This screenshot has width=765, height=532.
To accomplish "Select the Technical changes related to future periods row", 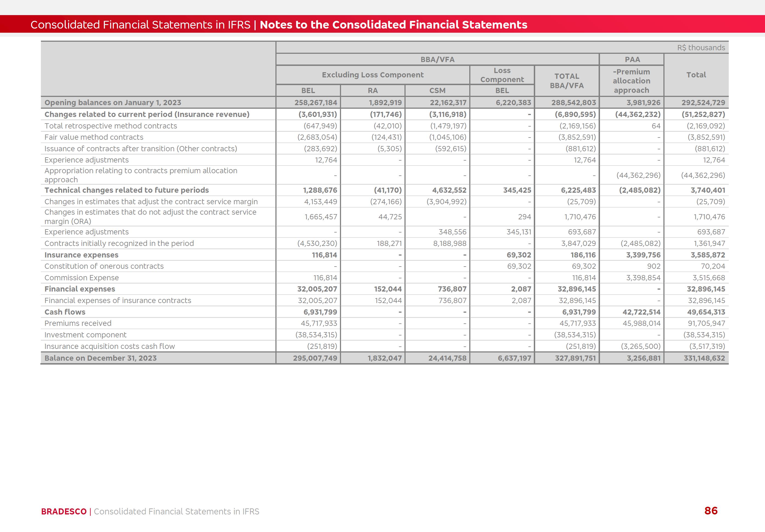I will pos(126,190).
